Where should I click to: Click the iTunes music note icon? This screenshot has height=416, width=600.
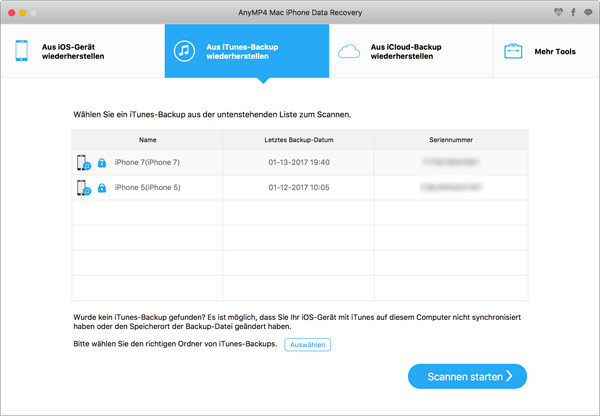(184, 51)
